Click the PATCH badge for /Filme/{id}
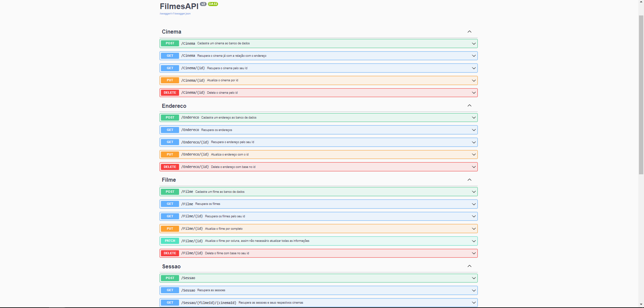 [170, 241]
